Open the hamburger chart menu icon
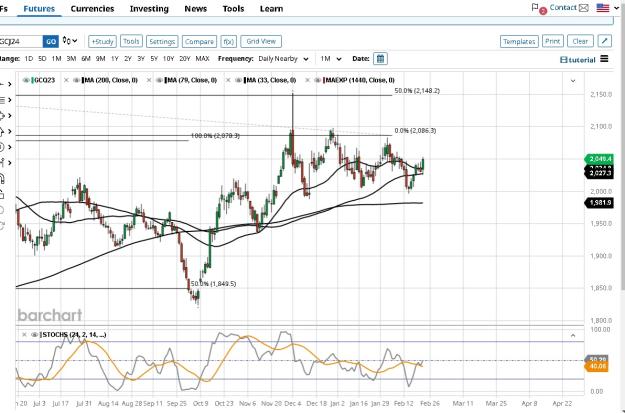625x413 pixels. [x=604, y=59]
